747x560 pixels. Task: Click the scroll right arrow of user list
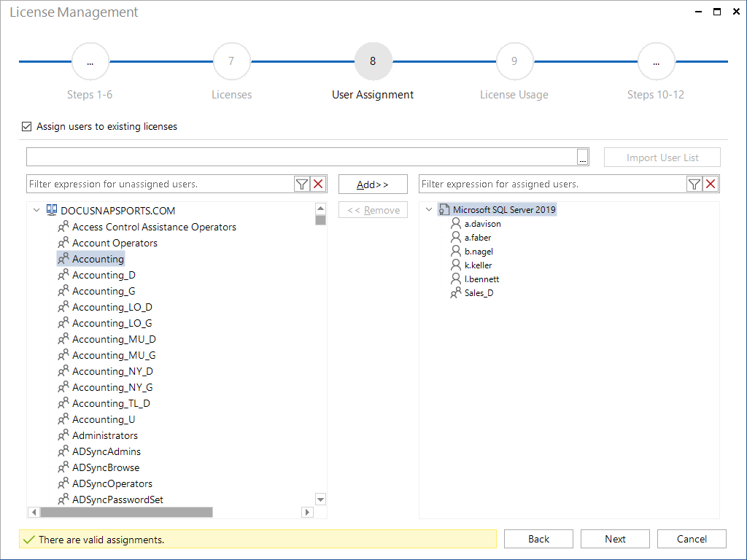(x=307, y=513)
